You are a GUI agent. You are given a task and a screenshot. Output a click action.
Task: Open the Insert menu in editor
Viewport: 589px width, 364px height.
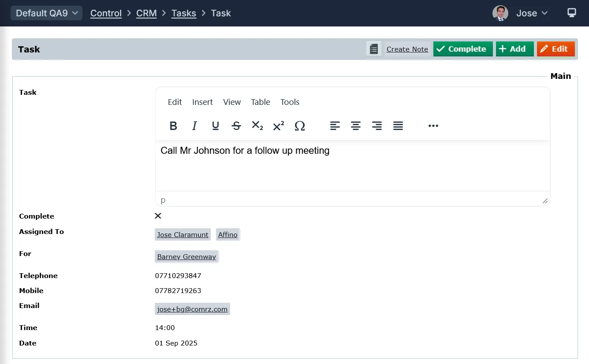pos(202,102)
